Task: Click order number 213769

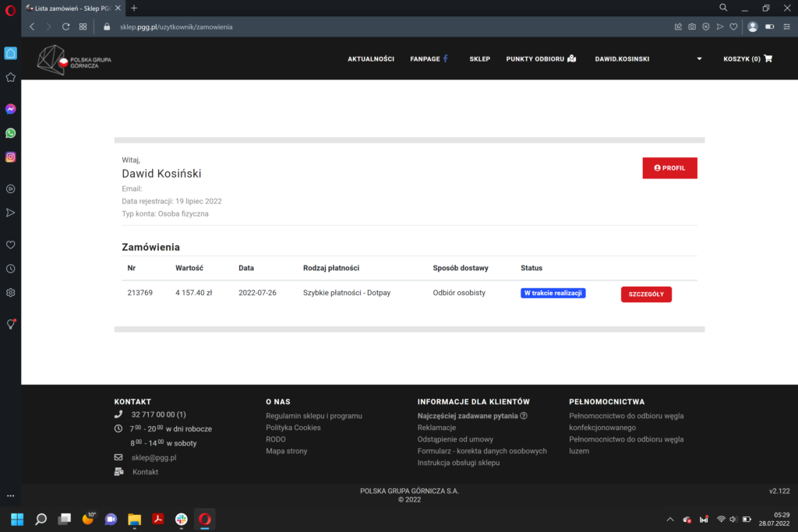Action: pyautogui.click(x=140, y=292)
